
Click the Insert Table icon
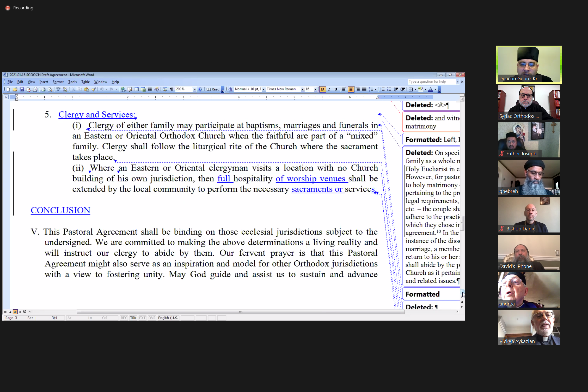137,89
